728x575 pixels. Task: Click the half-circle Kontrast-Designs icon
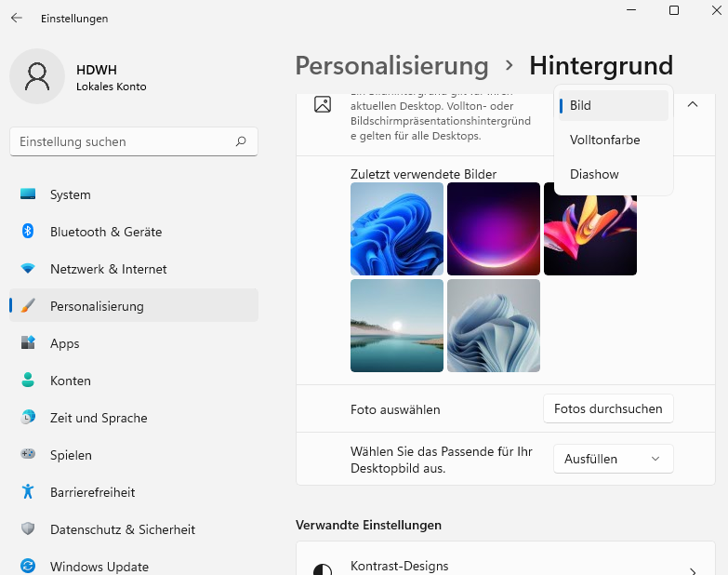click(x=323, y=569)
